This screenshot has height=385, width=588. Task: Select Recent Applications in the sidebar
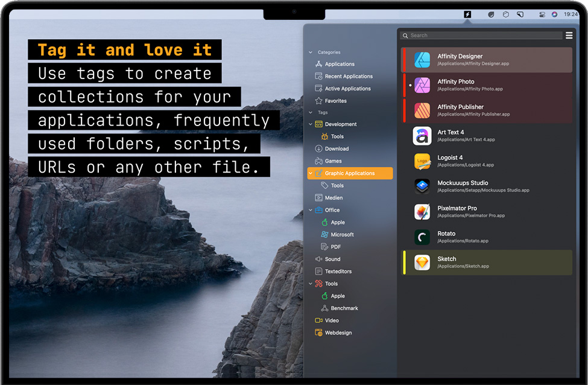349,77
